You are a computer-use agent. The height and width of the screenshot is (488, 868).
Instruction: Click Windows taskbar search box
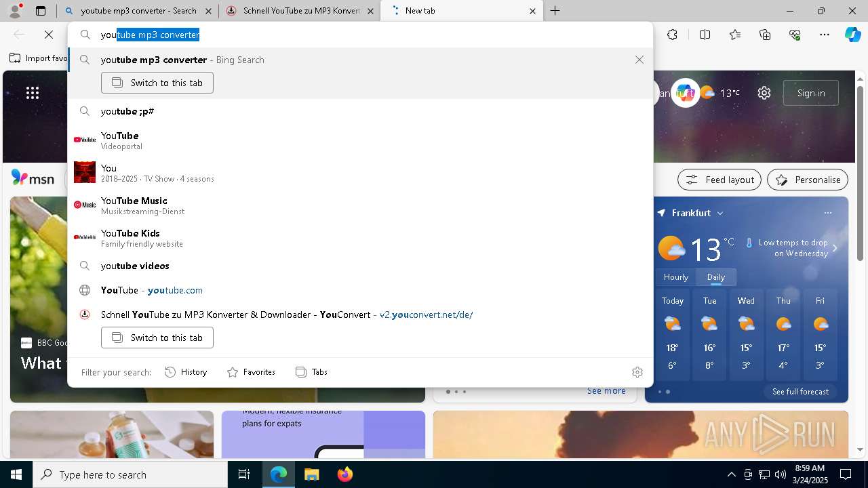pos(130,474)
